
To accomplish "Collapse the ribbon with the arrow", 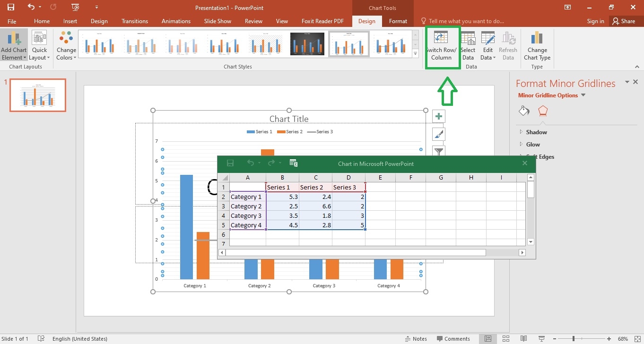I will (x=636, y=67).
